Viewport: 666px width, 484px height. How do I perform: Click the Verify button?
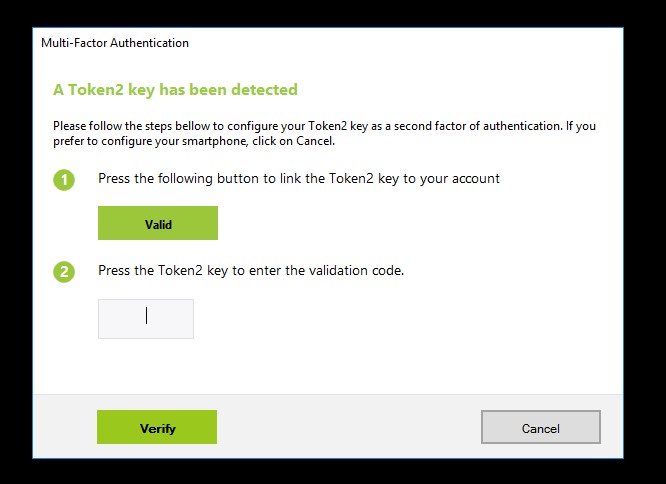(157, 428)
